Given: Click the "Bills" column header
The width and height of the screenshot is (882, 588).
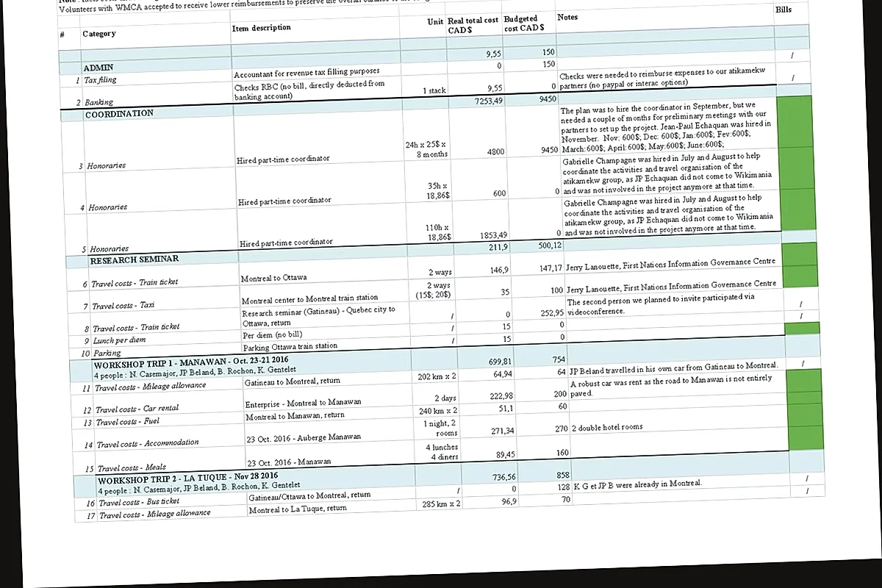Looking at the screenshot, I should pyautogui.click(x=784, y=10).
